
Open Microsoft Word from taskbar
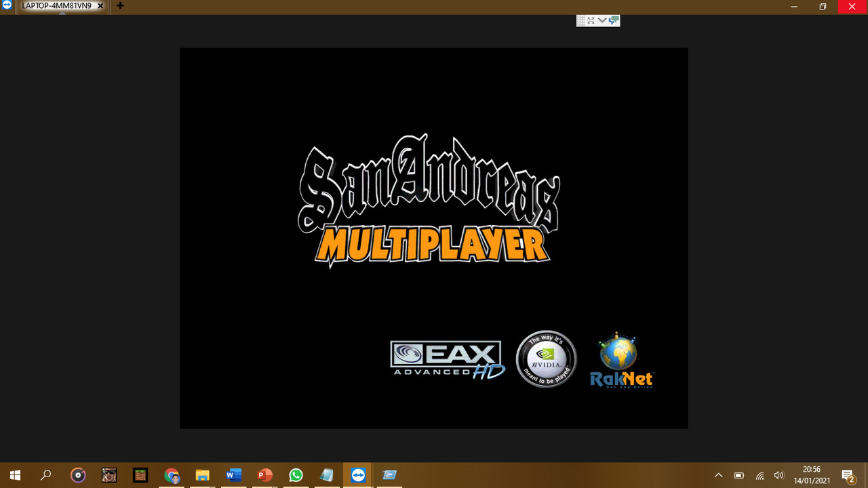(x=234, y=475)
